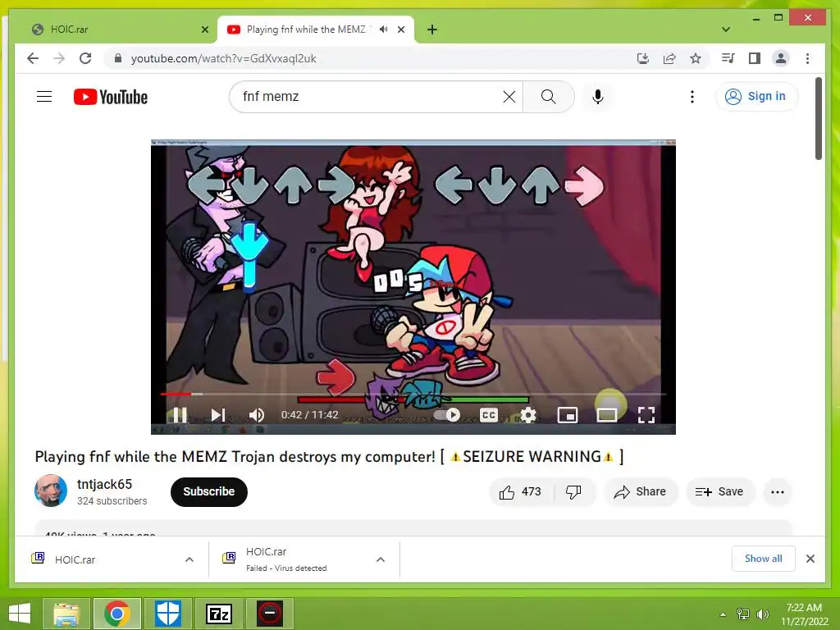Toggle autoplay switch in player

[x=448, y=414]
